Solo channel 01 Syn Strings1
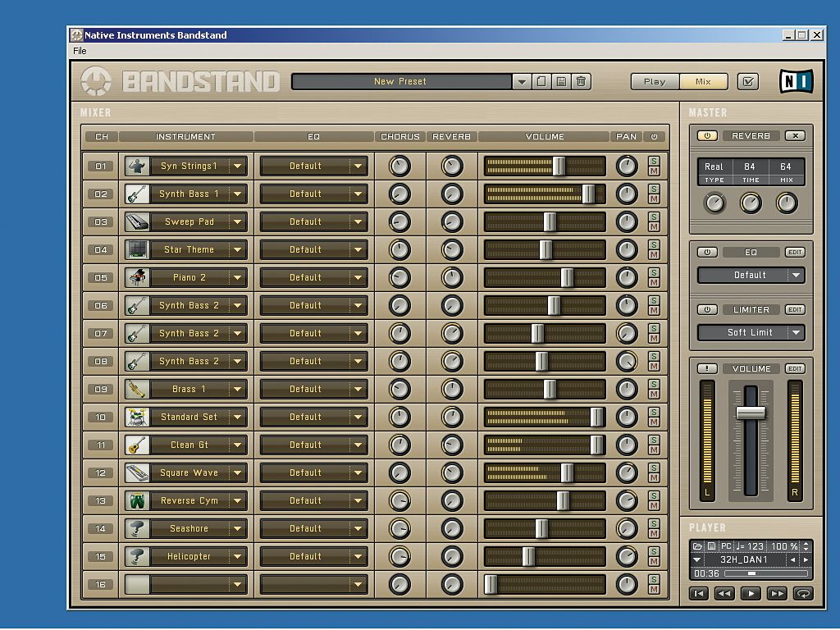 654,162
